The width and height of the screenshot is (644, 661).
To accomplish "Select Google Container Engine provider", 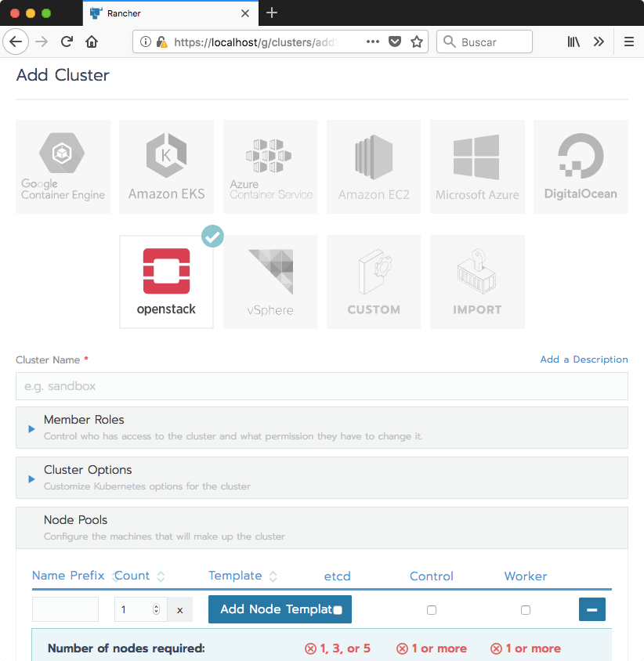I will tap(63, 167).
